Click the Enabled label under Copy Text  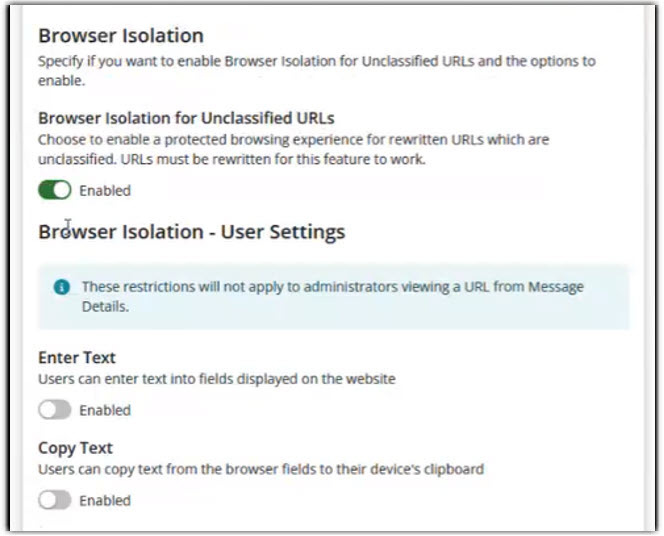[105, 500]
